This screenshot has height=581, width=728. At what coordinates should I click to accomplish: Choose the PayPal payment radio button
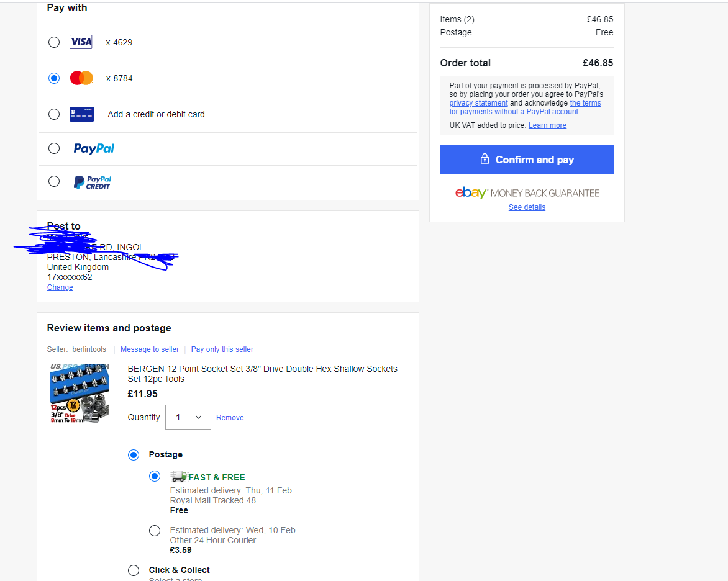click(54, 148)
